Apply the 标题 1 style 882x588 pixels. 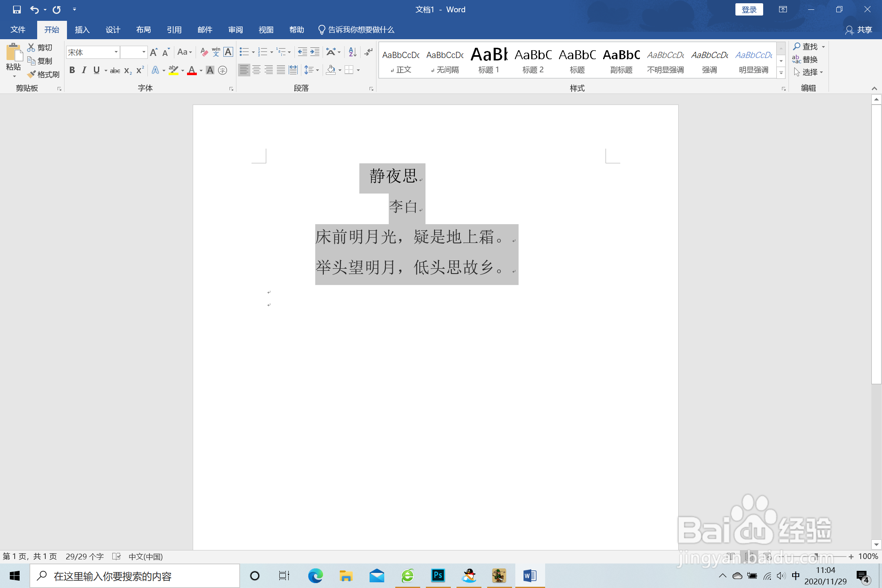tap(489, 60)
